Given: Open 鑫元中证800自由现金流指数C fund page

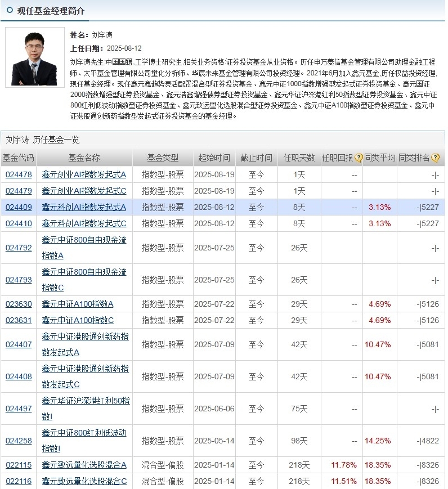Looking at the screenshot, I should tap(84, 280).
